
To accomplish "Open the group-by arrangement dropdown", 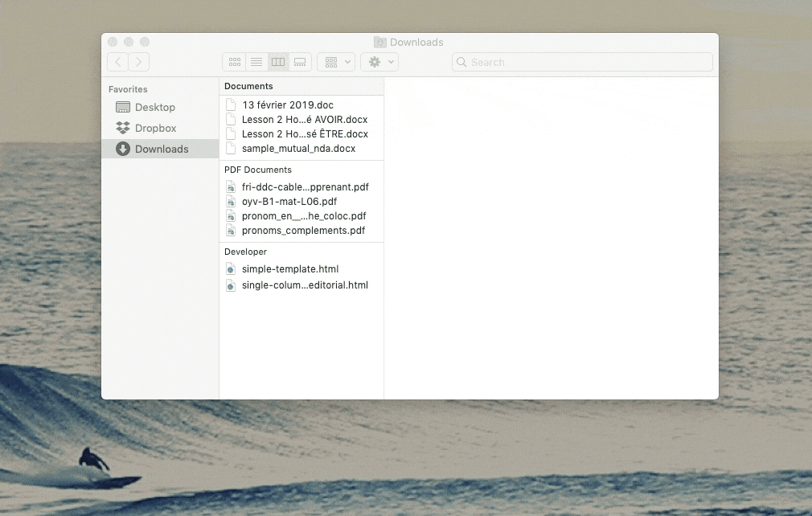I will click(336, 62).
